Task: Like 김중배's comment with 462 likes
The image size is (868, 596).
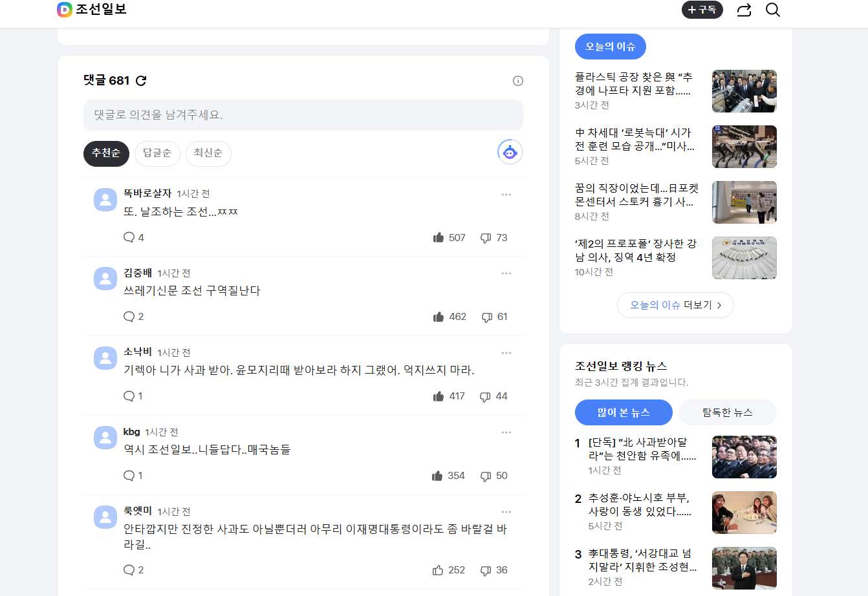Action: [450, 317]
